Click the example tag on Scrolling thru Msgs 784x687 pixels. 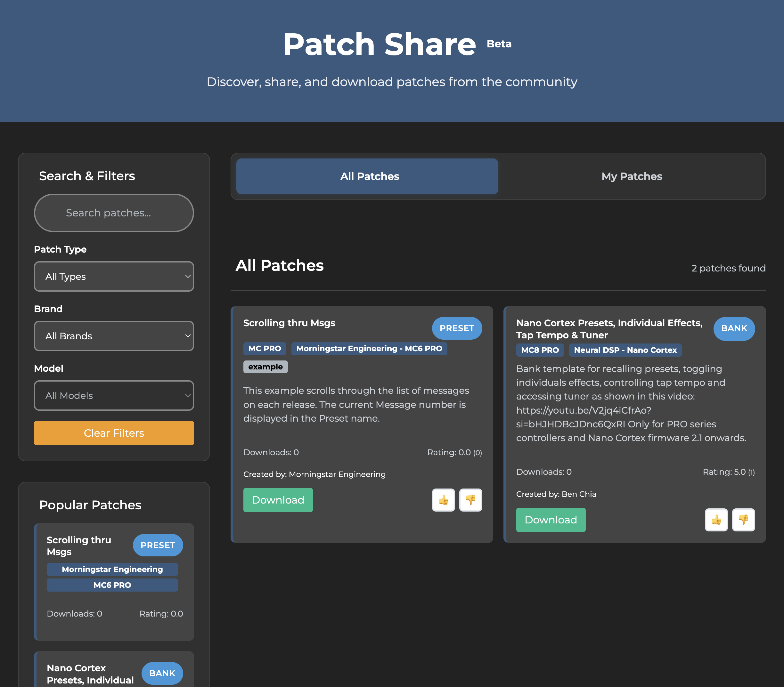[265, 367]
